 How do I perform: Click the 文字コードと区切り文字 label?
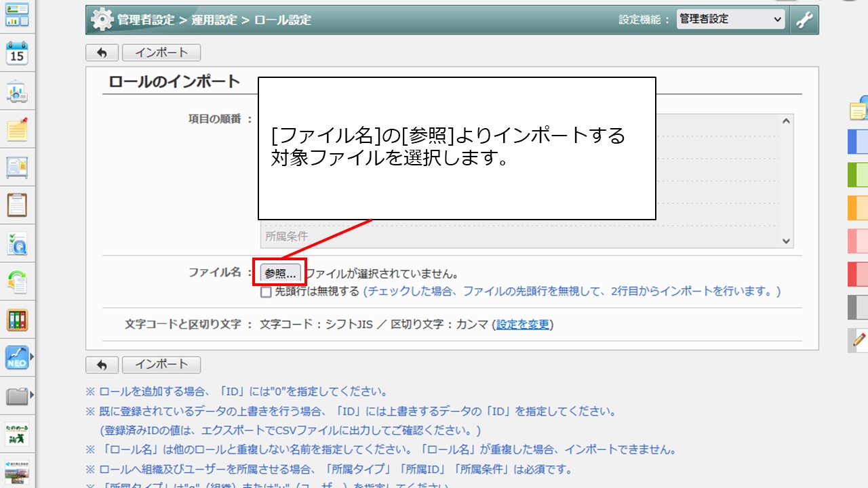click(183, 325)
